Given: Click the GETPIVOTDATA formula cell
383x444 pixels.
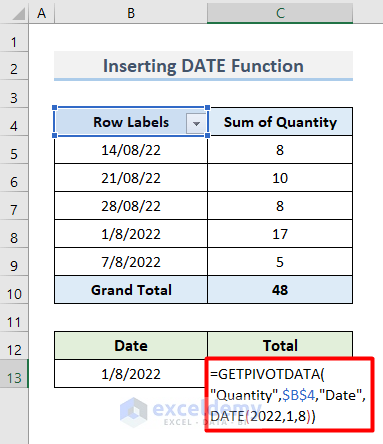Looking at the screenshot, I should 289,395.
